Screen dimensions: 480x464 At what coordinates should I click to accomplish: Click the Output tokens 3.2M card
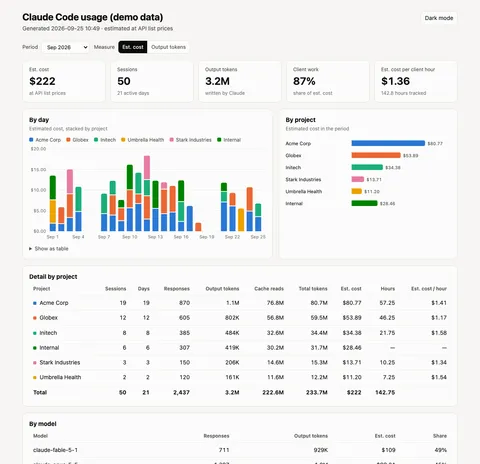coord(240,81)
